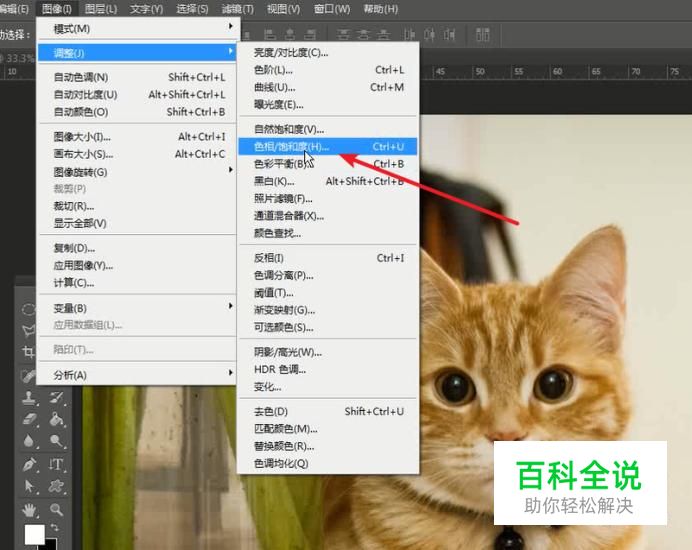Select the Polygonal Lasso tool
The image size is (692, 550).
click(x=28, y=330)
